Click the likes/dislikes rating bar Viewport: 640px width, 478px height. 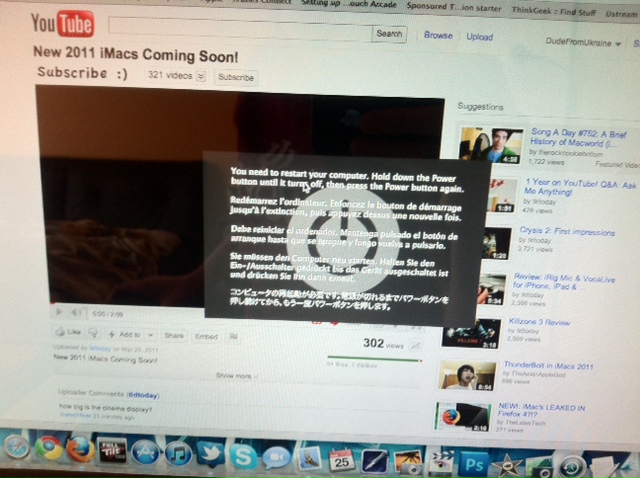[374, 360]
